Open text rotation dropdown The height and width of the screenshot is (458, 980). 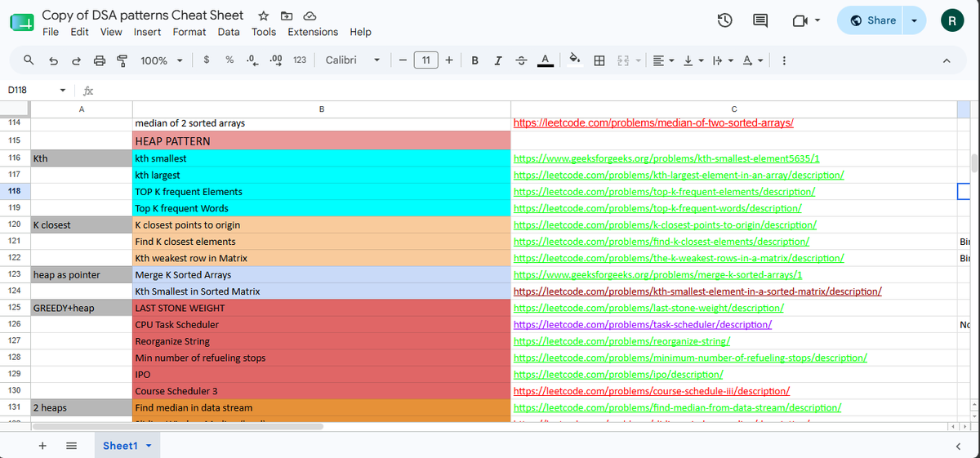753,60
